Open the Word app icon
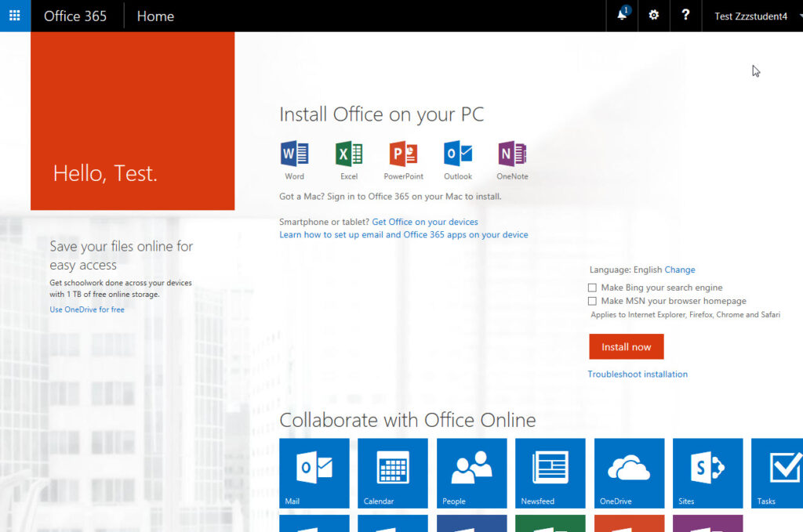The height and width of the screenshot is (532, 803). (x=294, y=154)
